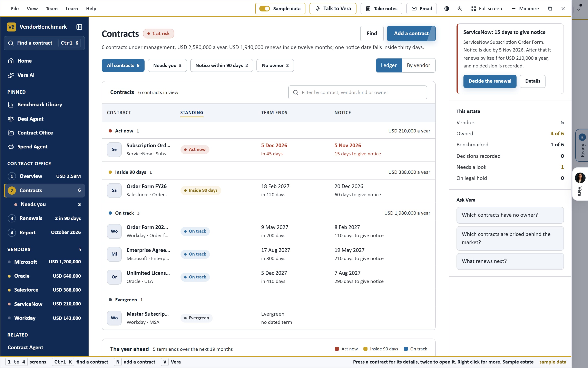
Task: Ask Vera: What renews next?
Action: [x=510, y=261]
